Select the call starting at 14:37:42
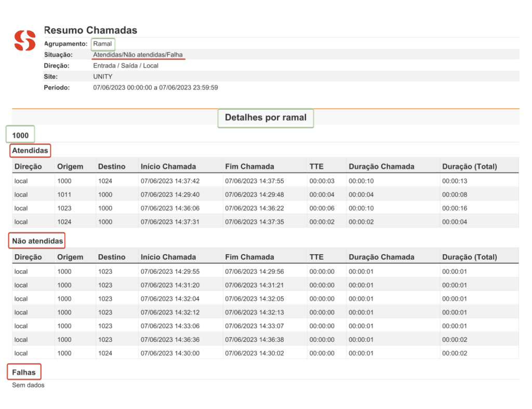Screen dimensions: 532x409 pyautogui.click(x=170, y=181)
